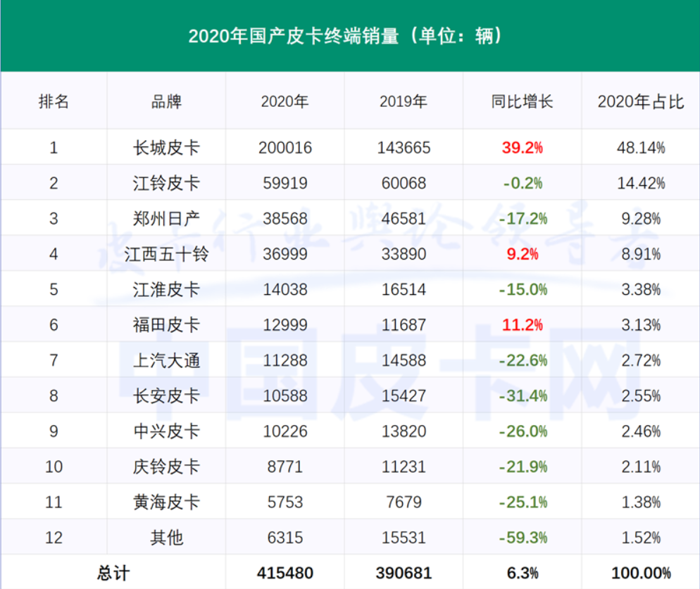Click brand cell 江淮皮卡
The height and width of the screenshot is (589, 700).
(166, 290)
